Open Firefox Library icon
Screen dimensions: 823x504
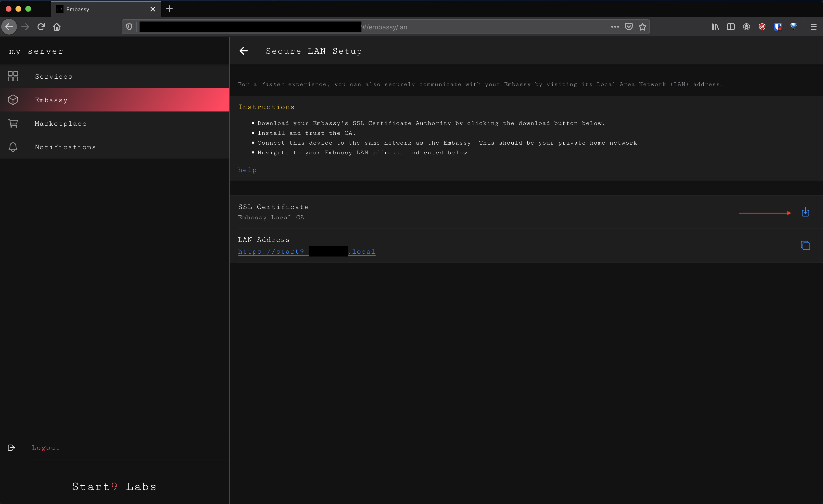715,27
